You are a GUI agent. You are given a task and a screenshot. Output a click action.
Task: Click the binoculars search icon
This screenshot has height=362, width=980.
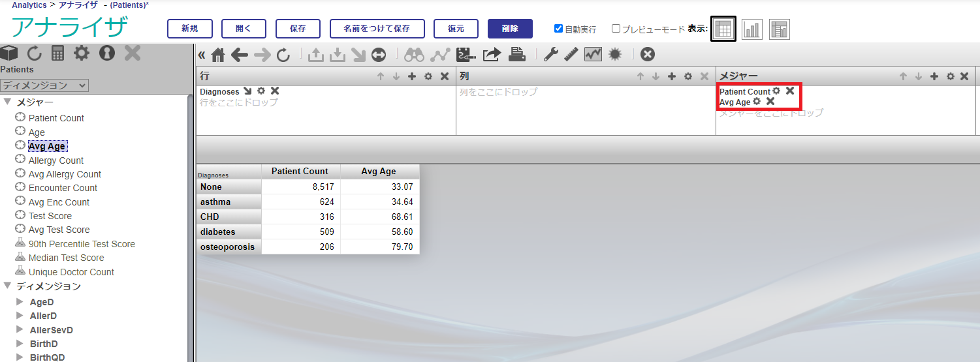414,55
